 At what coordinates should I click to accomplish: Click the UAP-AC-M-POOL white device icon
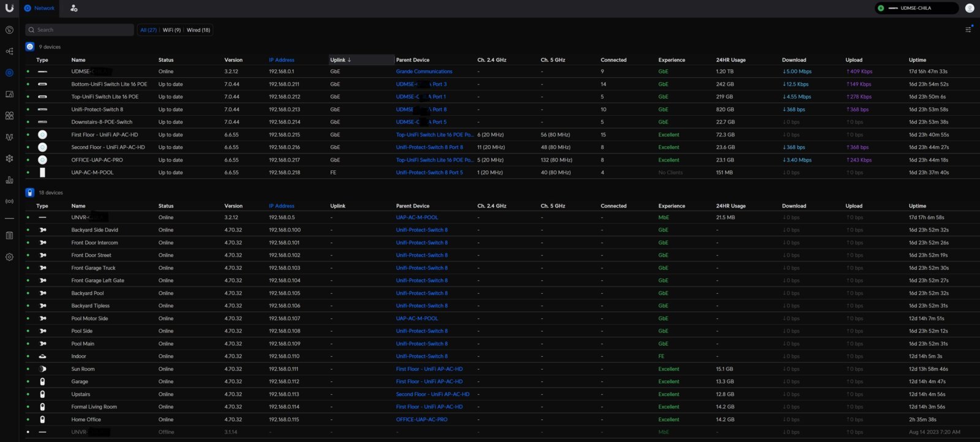[42, 173]
